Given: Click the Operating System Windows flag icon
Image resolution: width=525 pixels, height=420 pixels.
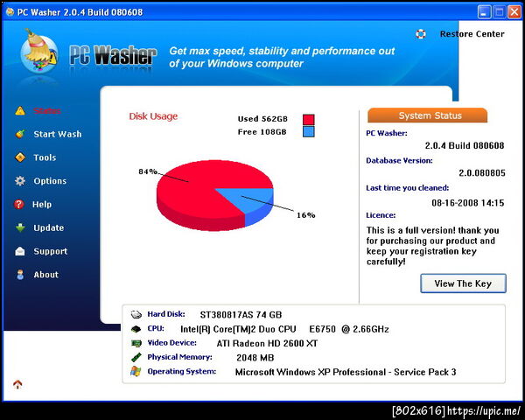Looking at the screenshot, I should (x=136, y=371).
